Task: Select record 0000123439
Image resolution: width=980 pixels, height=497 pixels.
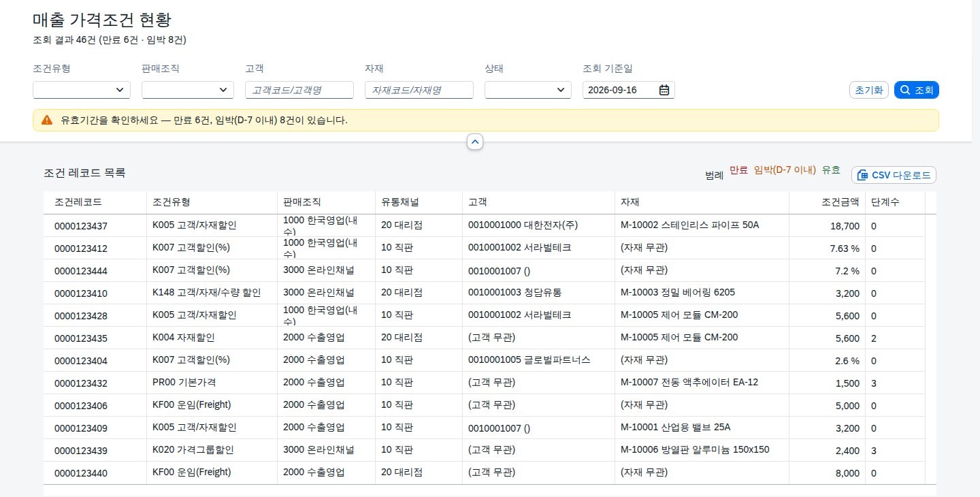Action: pyautogui.click(x=81, y=451)
